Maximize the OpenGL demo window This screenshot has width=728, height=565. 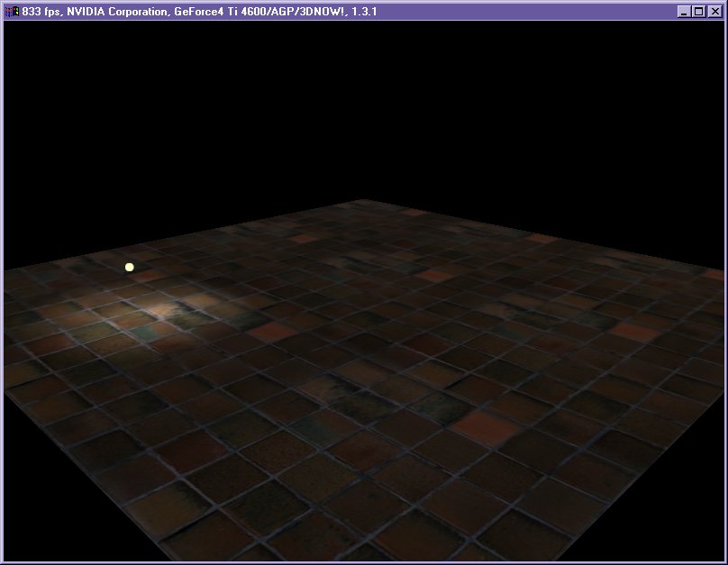coord(699,12)
